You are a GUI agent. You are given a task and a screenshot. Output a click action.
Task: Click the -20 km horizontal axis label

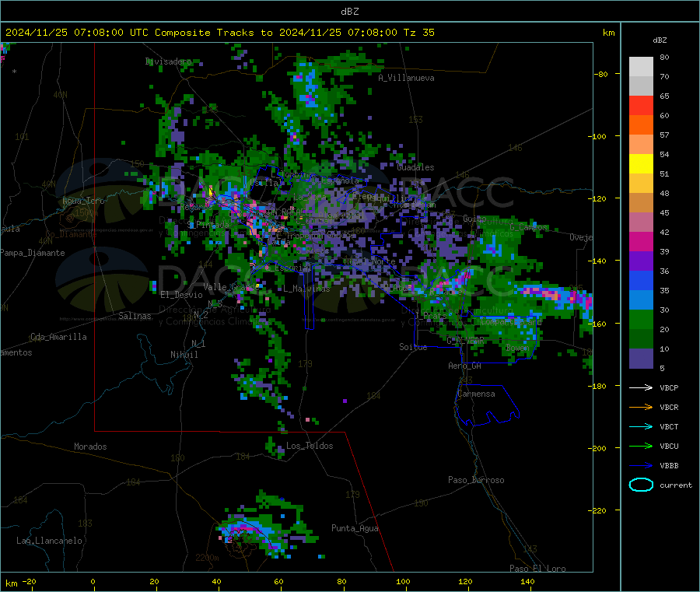(29, 582)
